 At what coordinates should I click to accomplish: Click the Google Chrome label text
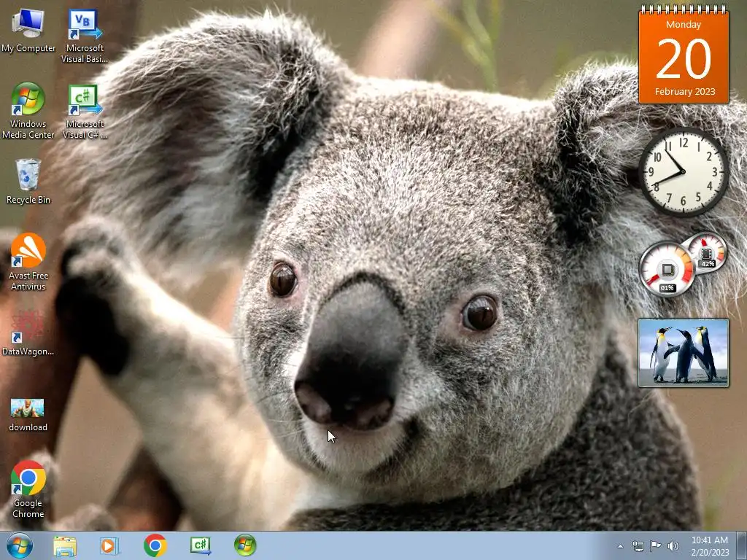(x=28, y=508)
